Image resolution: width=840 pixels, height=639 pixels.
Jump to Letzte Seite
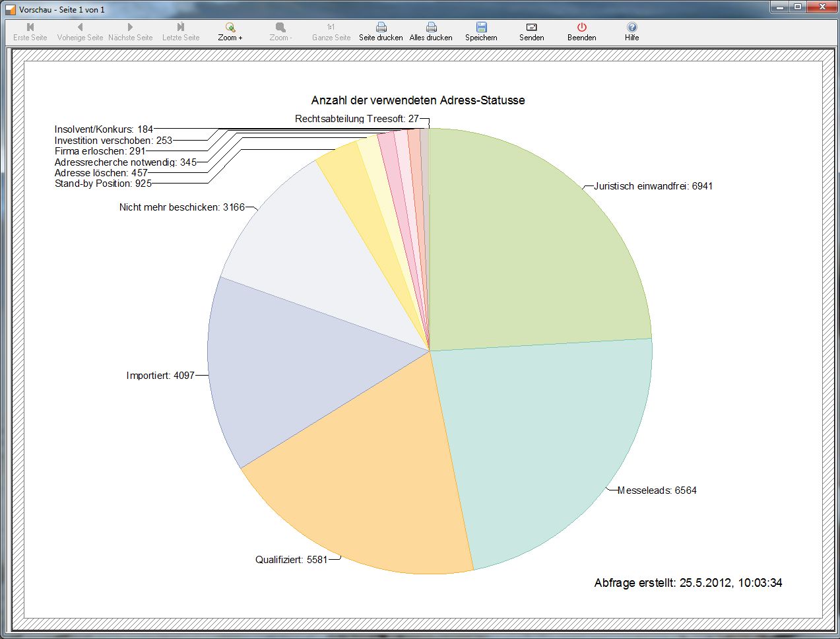(181, 28)
